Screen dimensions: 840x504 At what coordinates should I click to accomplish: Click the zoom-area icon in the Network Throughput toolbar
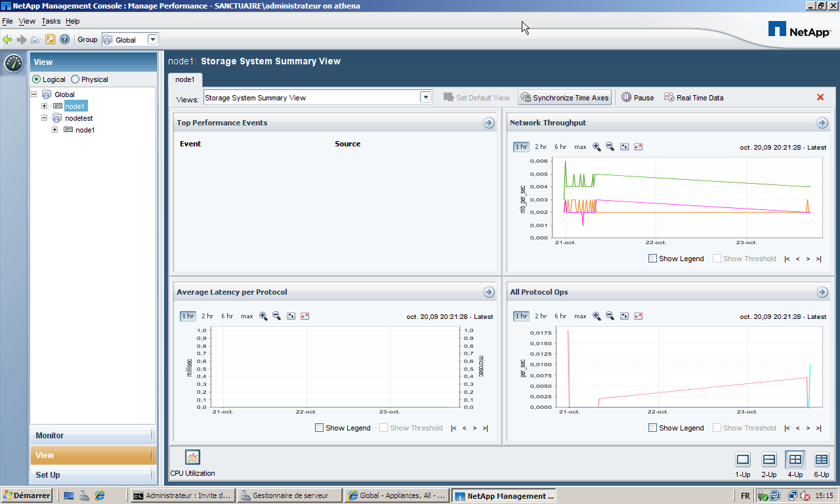(x=624, y=147)
